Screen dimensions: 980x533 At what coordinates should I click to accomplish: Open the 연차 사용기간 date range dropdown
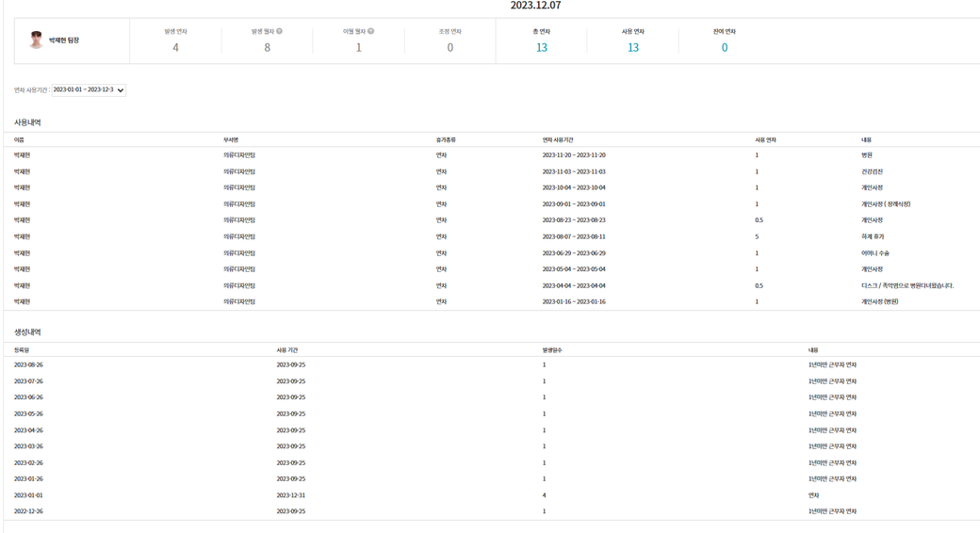(x=89, y=90)
